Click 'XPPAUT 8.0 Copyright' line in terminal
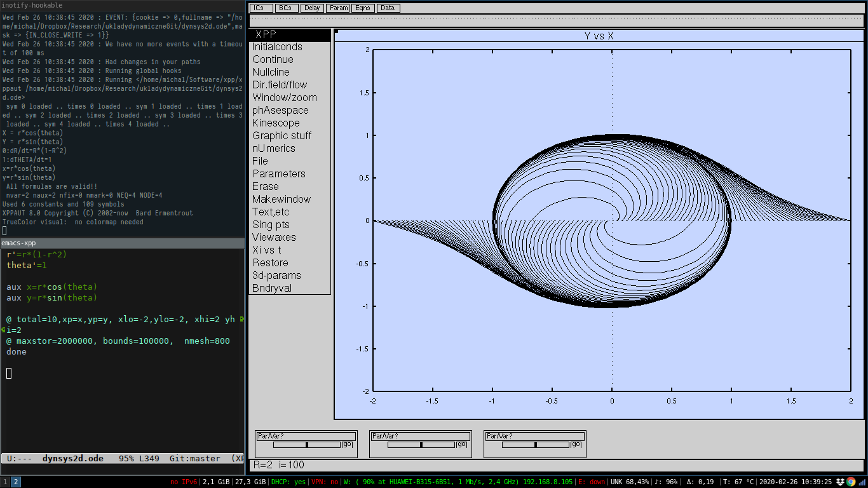868x488 pixels. click(x=97, y=213)
